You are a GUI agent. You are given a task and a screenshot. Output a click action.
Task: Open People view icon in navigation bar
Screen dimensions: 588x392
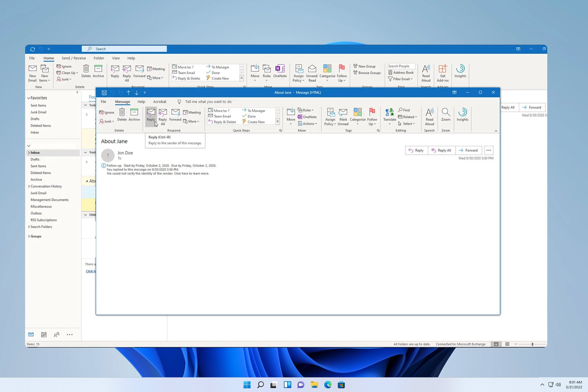pyautogui.click(x=56, y=335)
